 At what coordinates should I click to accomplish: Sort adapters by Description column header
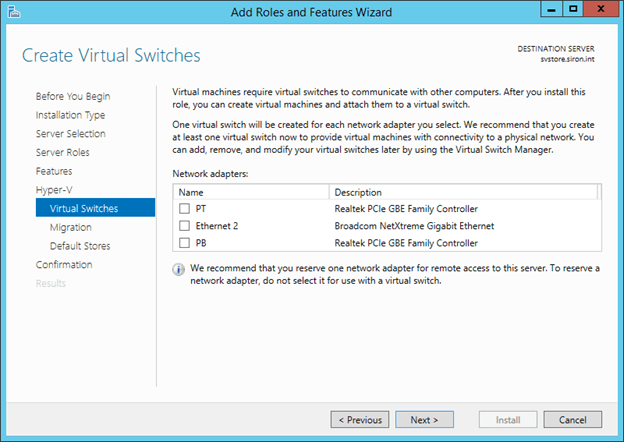point(460,192)
